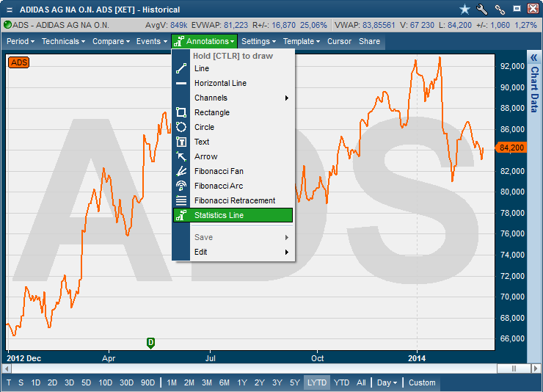Click the 84,200 last price tag

(511, 148)
